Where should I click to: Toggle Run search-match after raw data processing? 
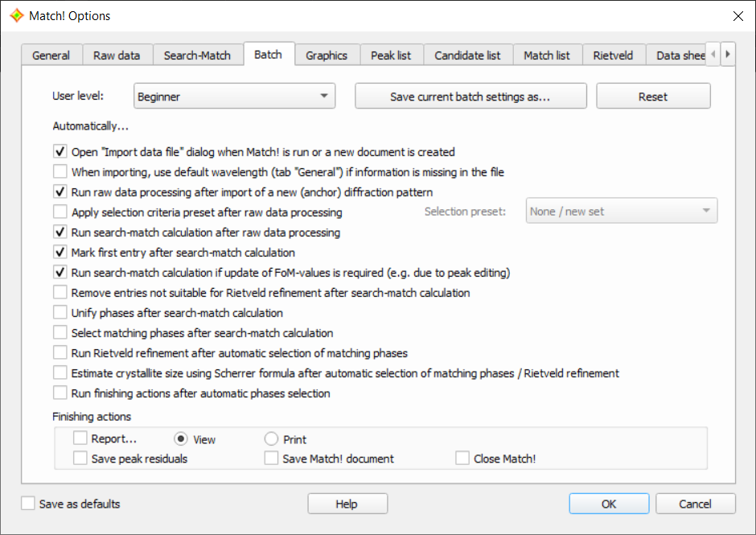click(x=60, y=232)
